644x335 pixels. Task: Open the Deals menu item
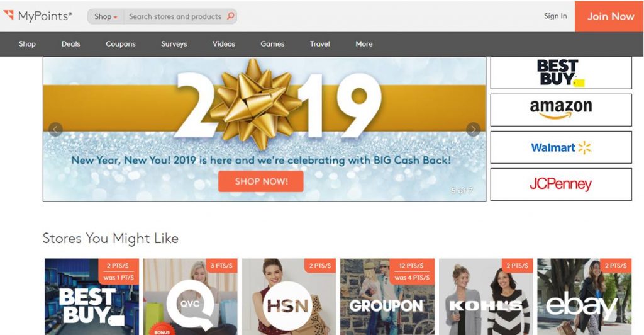[70, 44]
